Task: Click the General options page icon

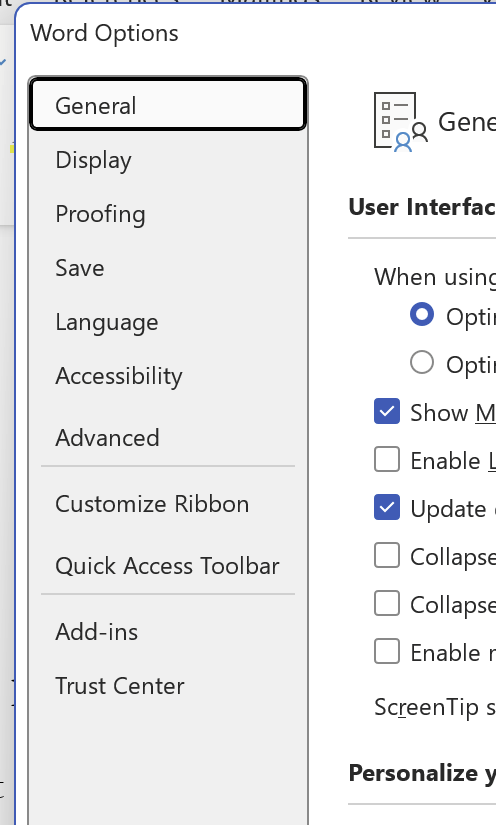Action: click(x=401, y=122)
